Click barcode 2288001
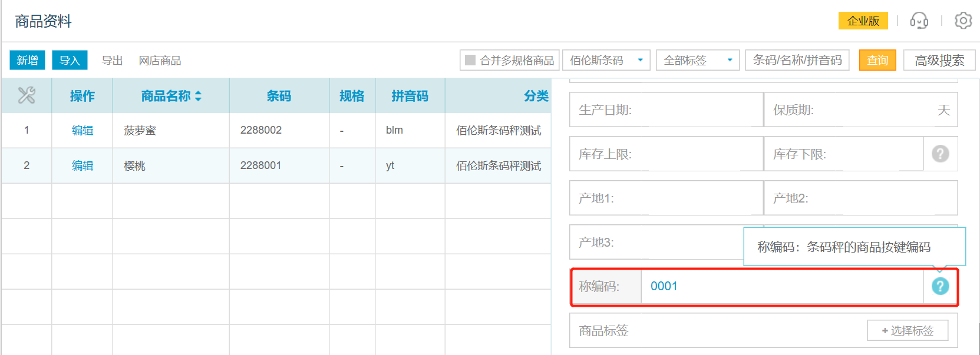980x355 pixels. pyautogui.click(x=261, y=165)
